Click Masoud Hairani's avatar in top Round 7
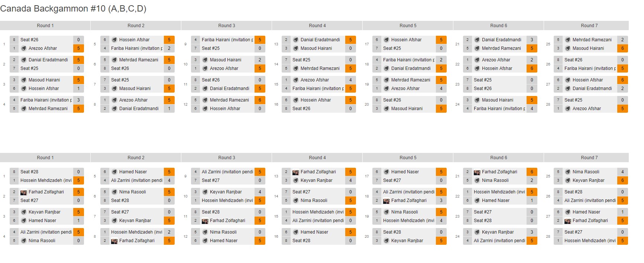644x263 pixels. point(568,48)
